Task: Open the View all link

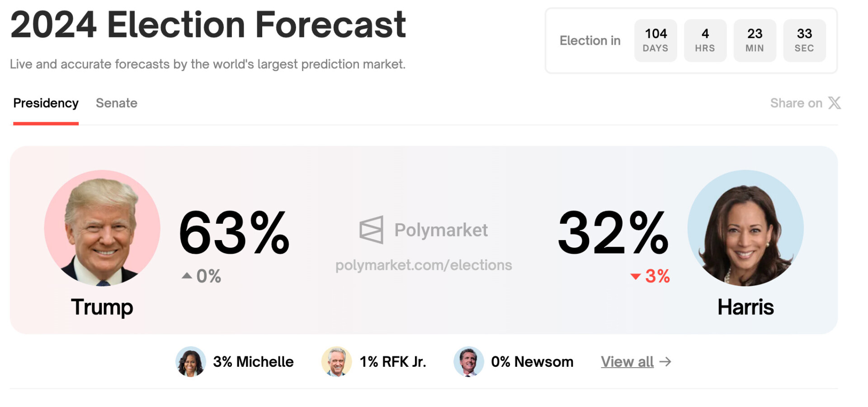Action: pos(627,362)
